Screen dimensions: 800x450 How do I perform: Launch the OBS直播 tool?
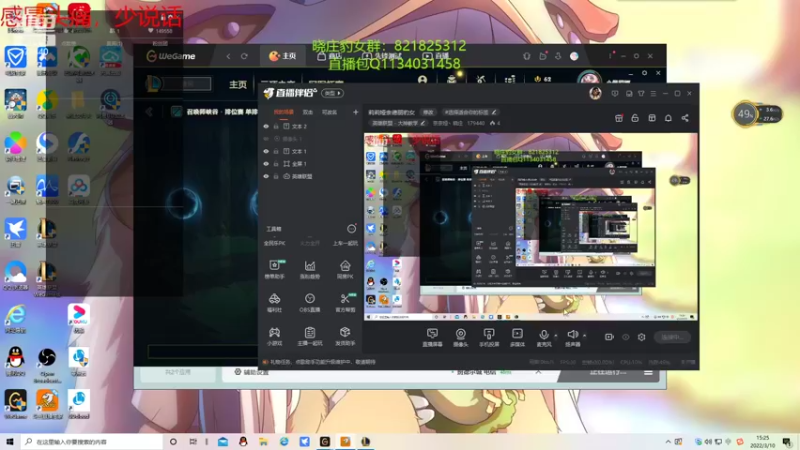(x=310, y=303)
